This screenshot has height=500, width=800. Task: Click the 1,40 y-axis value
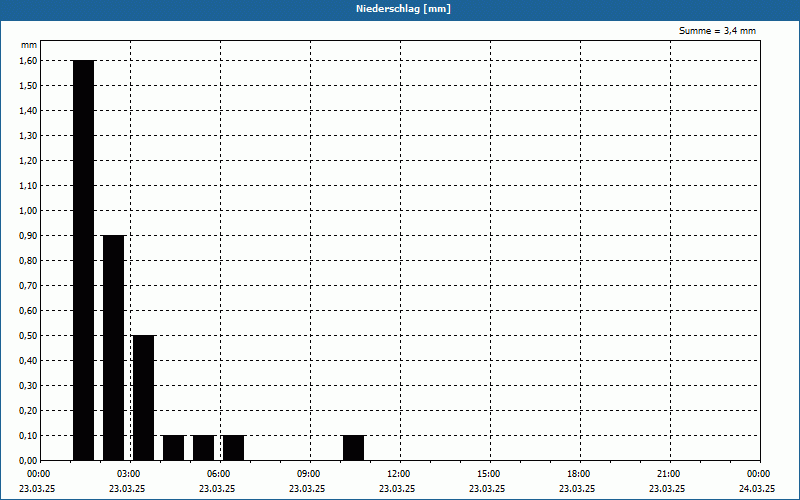(28, 111)
